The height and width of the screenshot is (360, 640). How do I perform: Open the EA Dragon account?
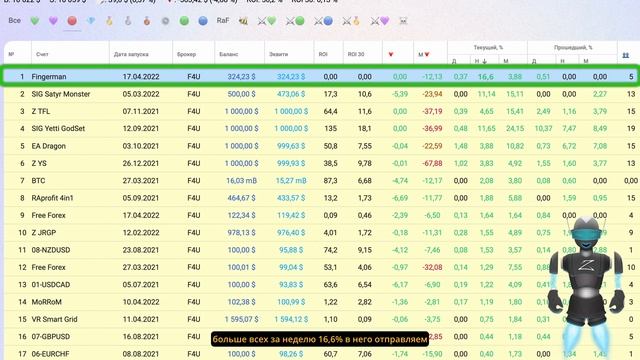pos(49,146)
